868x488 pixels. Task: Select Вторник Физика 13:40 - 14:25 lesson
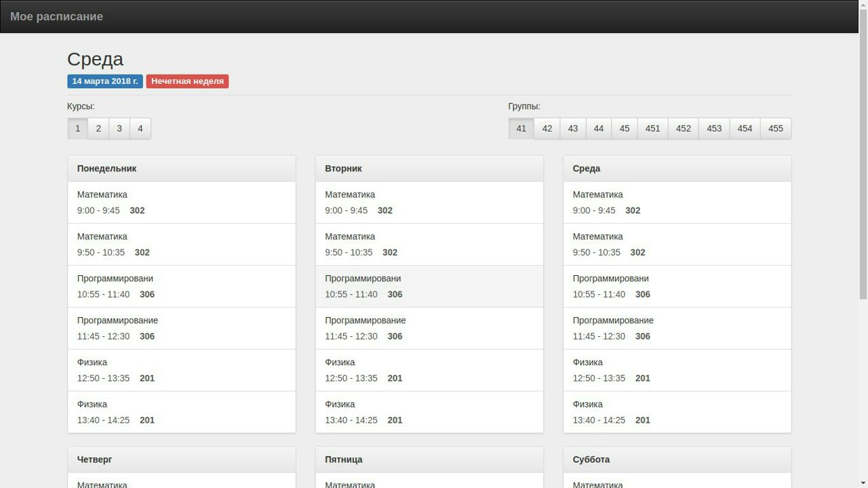point(429,412)
